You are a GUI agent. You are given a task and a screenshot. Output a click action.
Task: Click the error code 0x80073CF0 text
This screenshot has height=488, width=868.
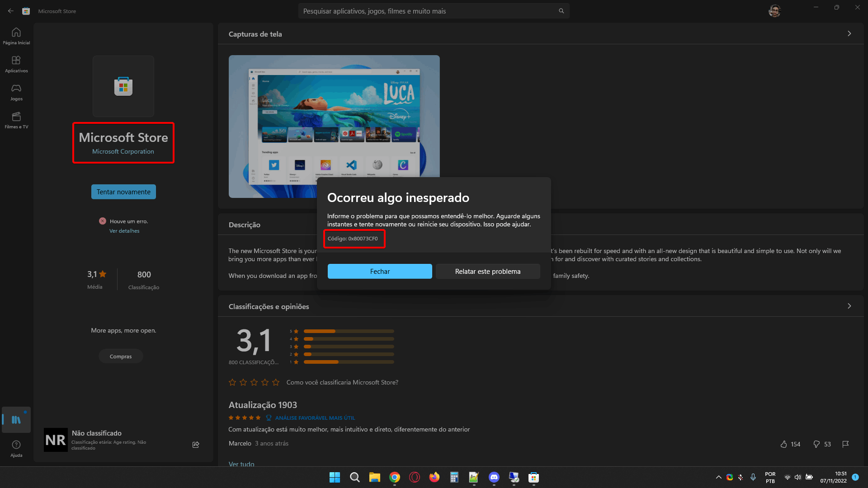click(353, 239)
